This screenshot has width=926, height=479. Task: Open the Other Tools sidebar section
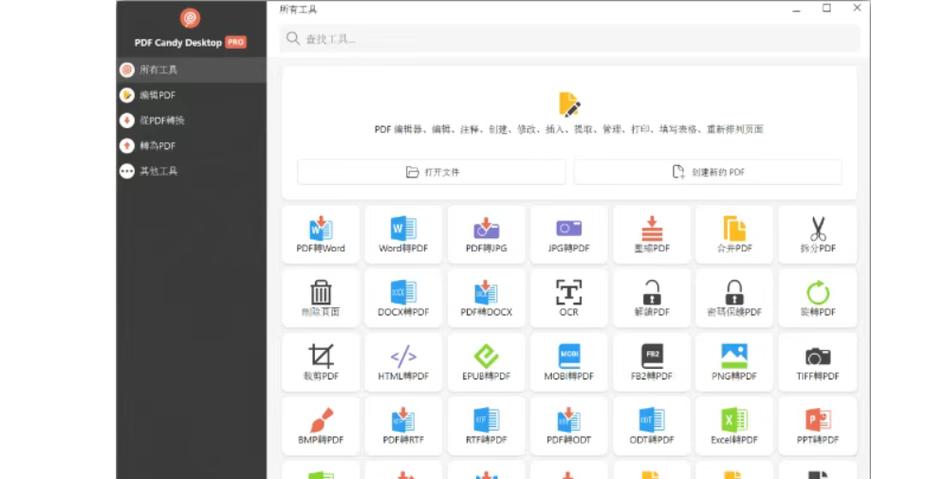[x=191, y=171]
